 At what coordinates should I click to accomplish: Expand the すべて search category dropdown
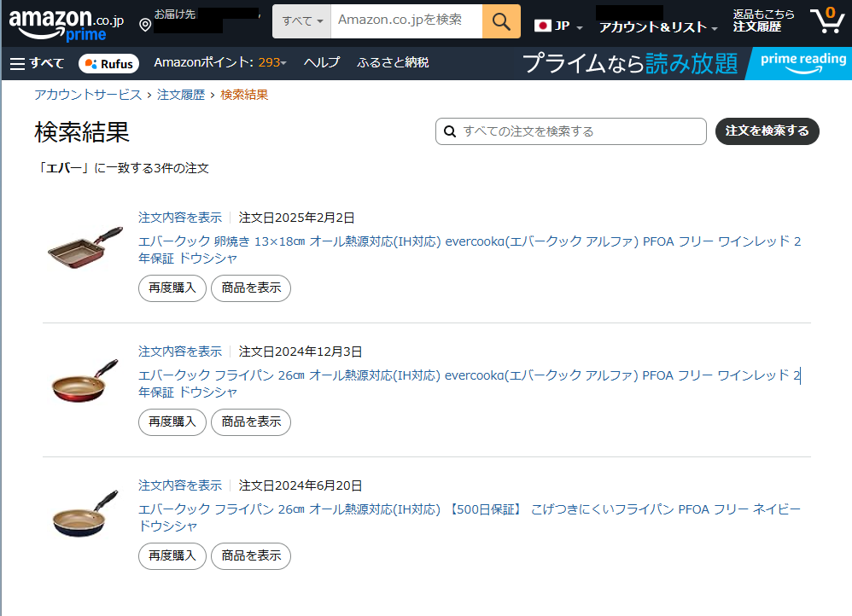coord(301,20)
